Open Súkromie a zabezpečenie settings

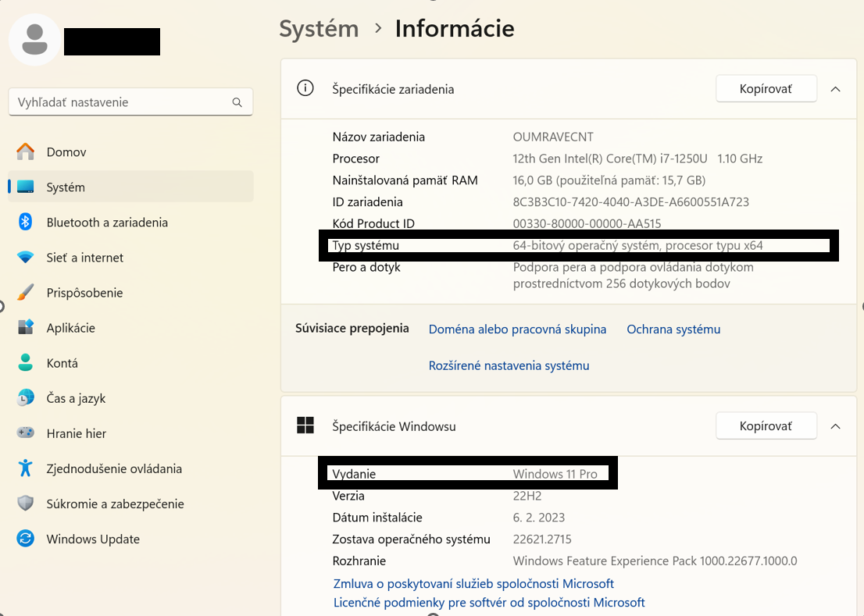[130, 504]
